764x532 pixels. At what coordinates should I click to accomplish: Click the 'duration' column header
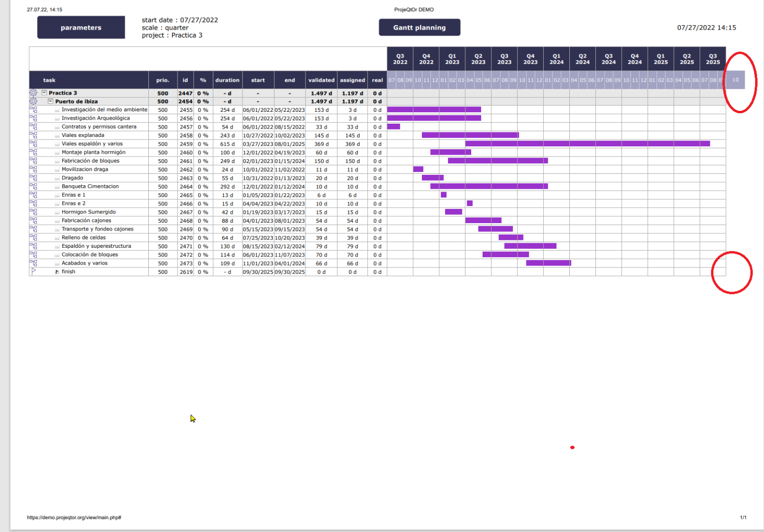click(x=227, y=80)
